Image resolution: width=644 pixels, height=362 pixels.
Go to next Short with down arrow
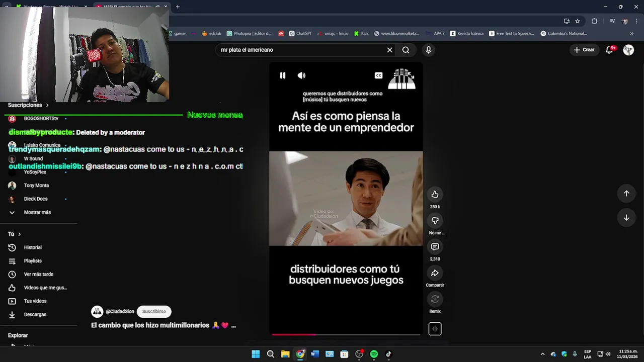pos(626,218)
